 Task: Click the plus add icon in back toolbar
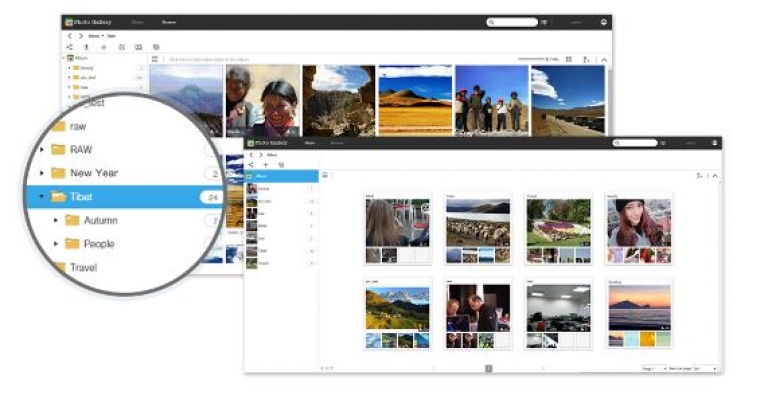click(104, 47)
